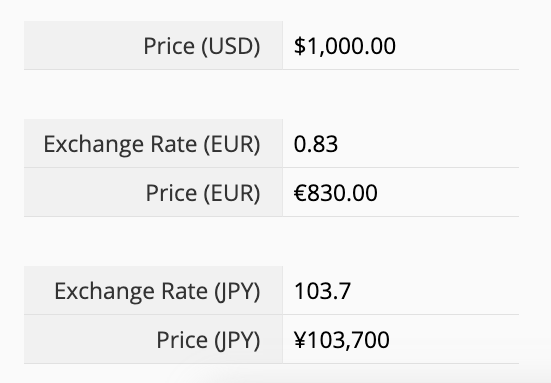Click the €830.00 price value
This screenshot has width=551, height=383.
pos(336,193)
